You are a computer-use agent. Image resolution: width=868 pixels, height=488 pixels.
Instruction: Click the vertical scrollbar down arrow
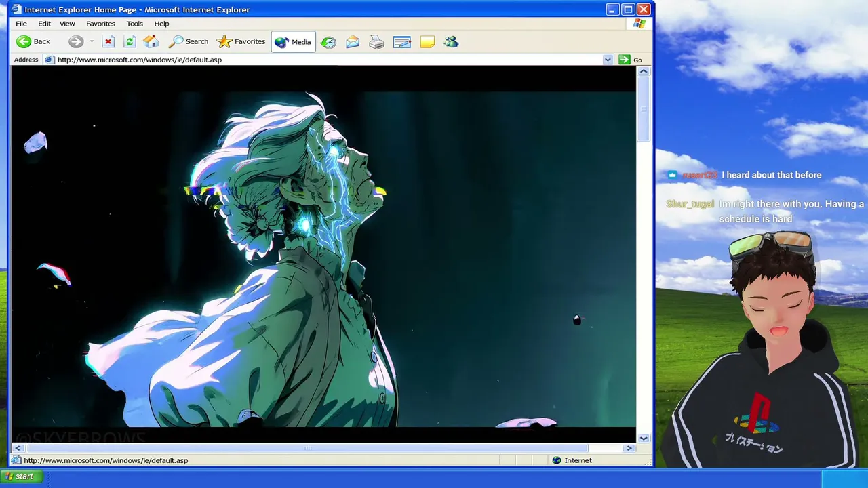pos(644,438)
